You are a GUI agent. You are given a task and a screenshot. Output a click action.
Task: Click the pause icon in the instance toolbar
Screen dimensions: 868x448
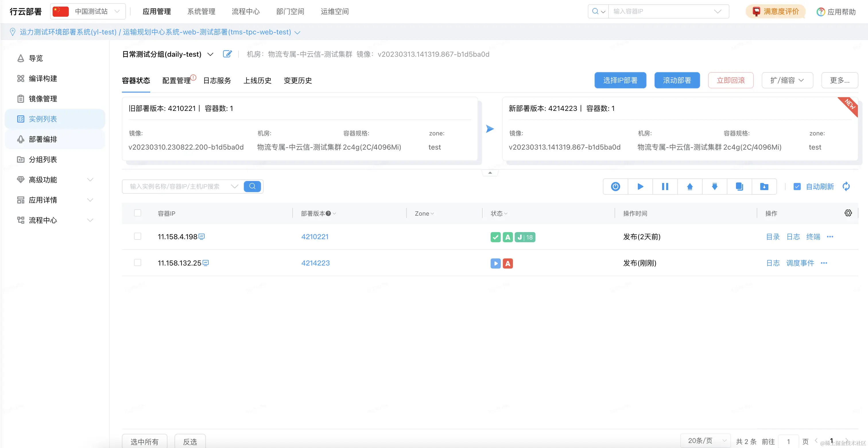point(665,186)
